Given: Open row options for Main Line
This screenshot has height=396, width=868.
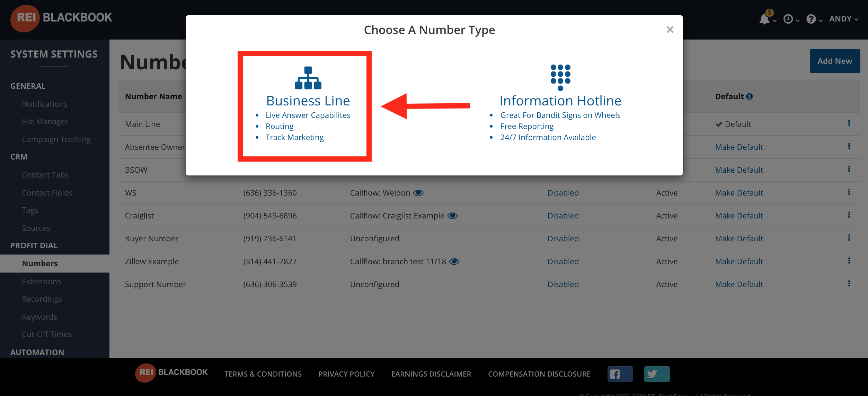Looking at the screenshot, I should click(x=849, y=123).
